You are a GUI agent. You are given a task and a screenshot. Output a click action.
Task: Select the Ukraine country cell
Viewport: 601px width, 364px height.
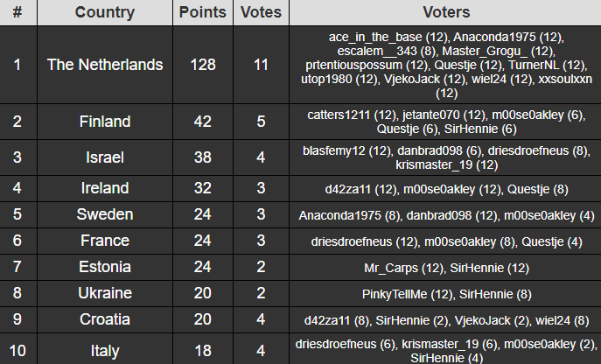click(x=105, y=293)
